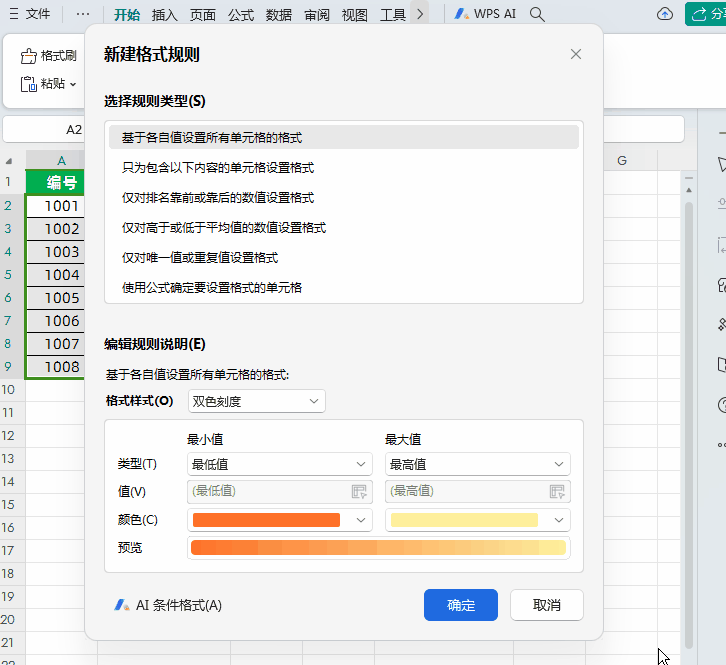Select cell containing 1004
Screen dimensions: 726x665
(x=56, y=275)
